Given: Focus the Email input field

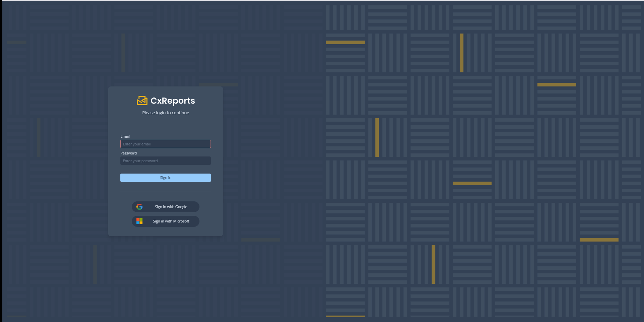Looking at the screenshot, I should coord(166,144).
